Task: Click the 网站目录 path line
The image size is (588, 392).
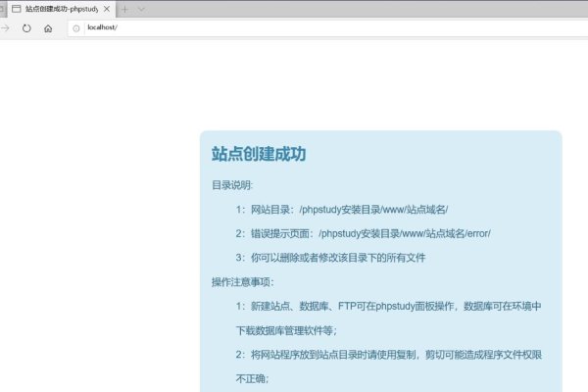Action: pyautogui.click(x=342, y=210)
